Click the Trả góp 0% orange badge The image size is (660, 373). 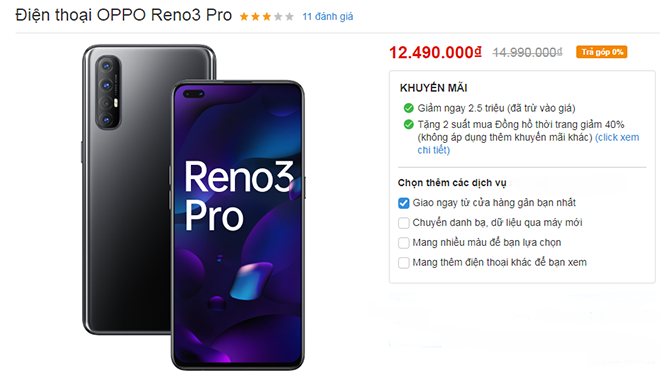click(601, 52)
